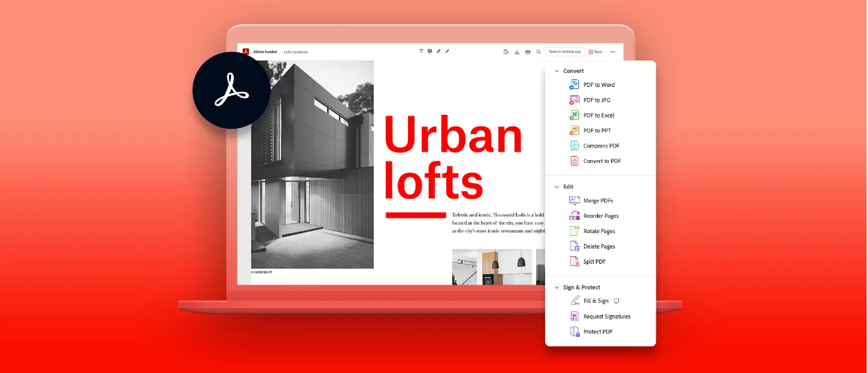Click the Split PDF icon
Viewport: 868px width, 373px height.
coord(574,262)
